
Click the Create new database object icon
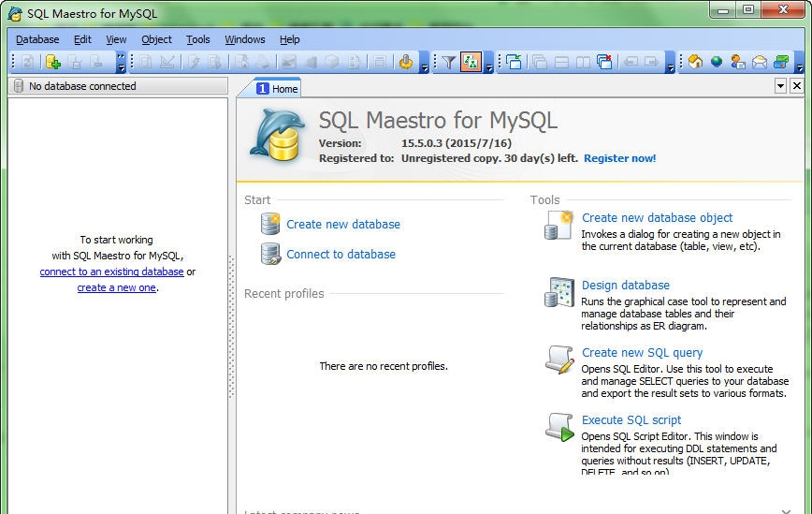click(558, 226)
